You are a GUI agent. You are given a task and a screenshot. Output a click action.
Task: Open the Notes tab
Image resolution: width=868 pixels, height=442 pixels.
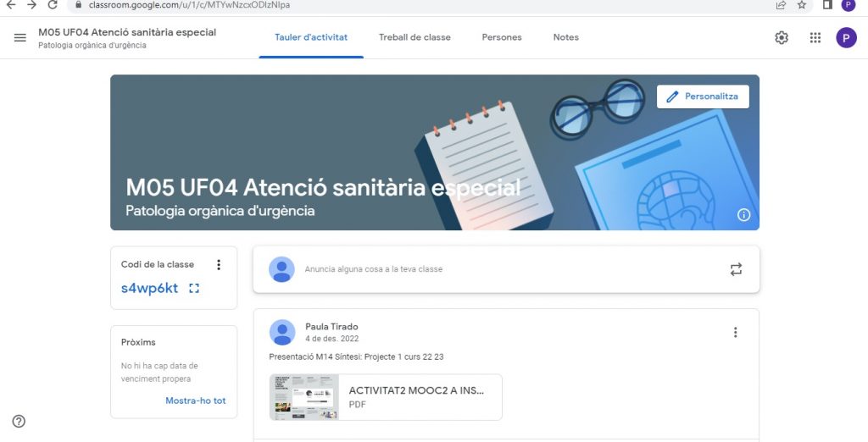tap(565, 37)
